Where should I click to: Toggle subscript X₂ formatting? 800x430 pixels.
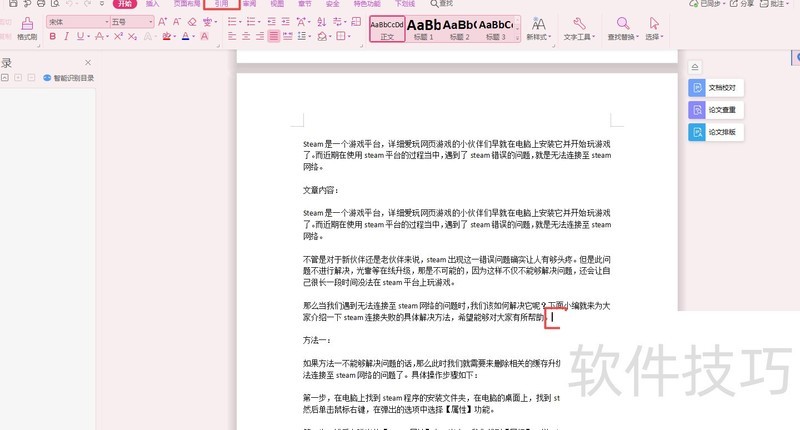132,36
